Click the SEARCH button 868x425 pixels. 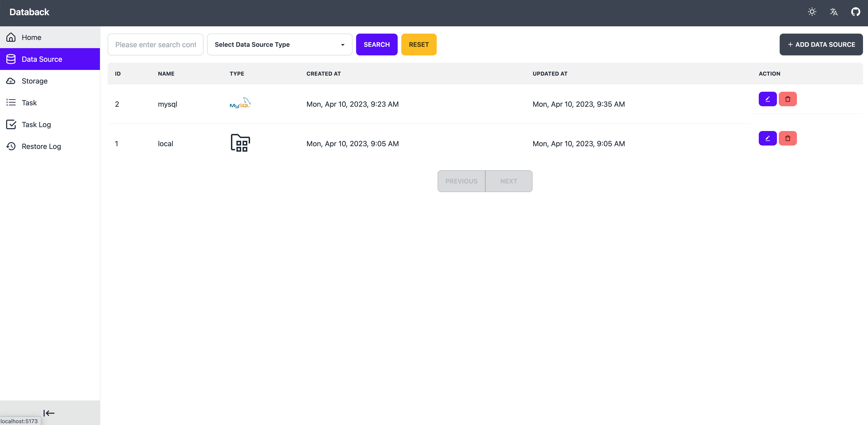(x=377, y=44)
